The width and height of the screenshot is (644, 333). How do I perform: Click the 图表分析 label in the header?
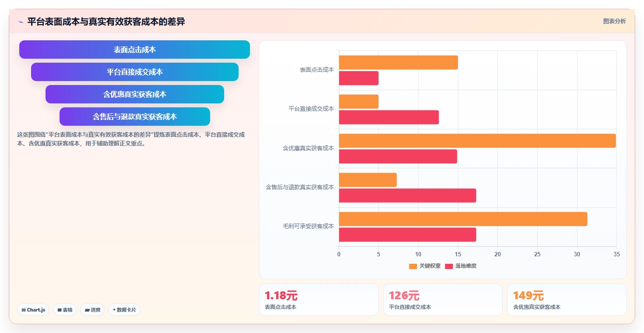(x=614, y=21)
